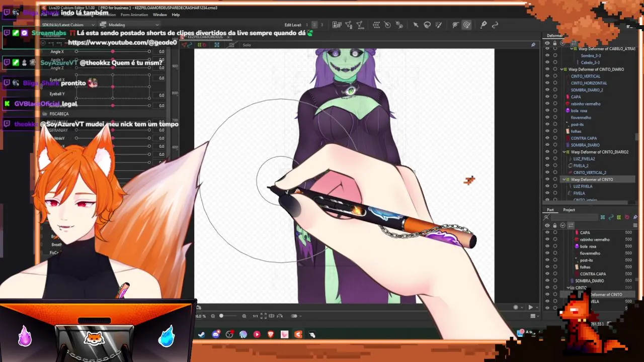Image resolution: width=644 pixels, height=362 pixels.
Task: Collapse Warp Deformer of CINTO
Action: 564,179
